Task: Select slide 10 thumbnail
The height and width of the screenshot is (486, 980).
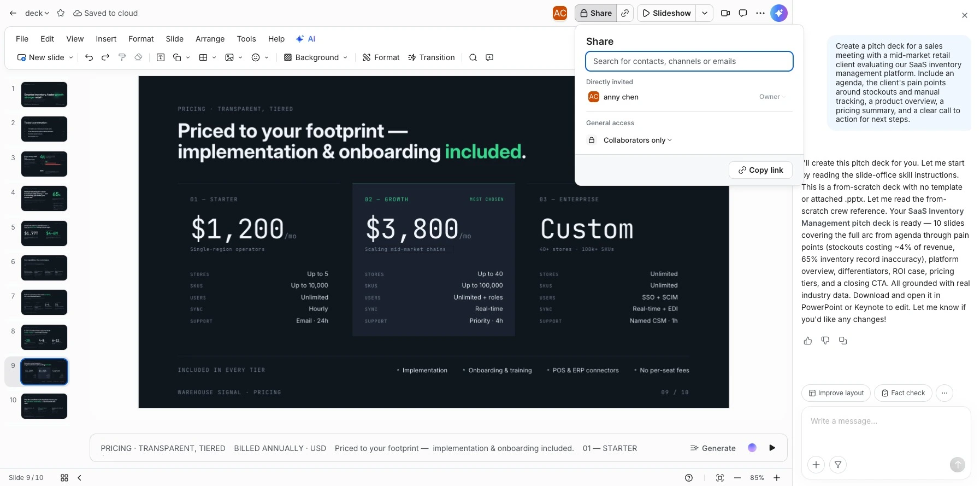Action: pyautogui.click(x=44, y=406)
